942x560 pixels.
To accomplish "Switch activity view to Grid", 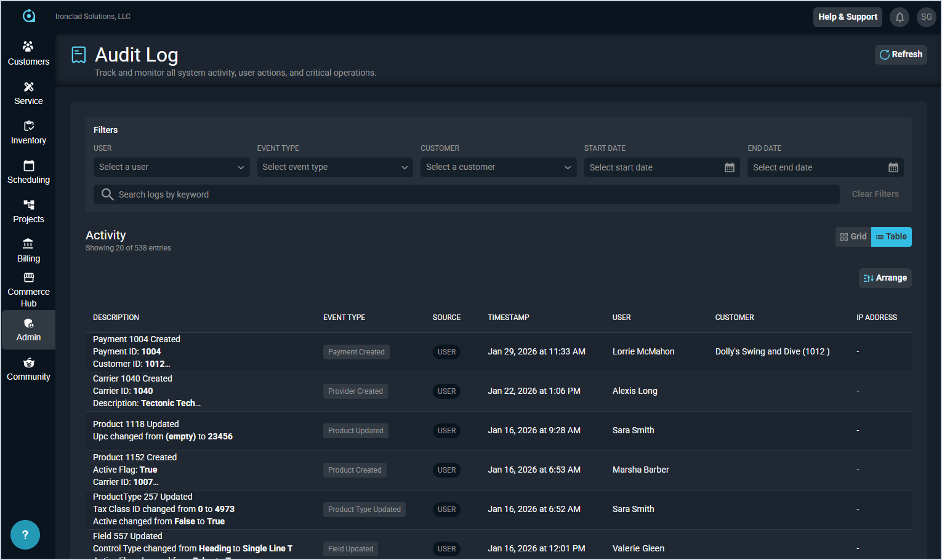I will point(853,237).
